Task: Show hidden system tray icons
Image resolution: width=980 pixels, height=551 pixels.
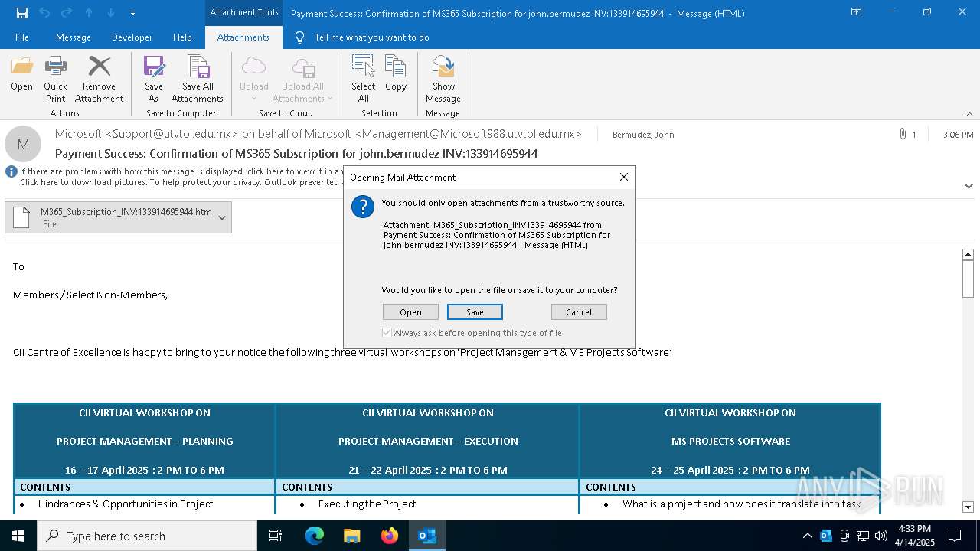Action: [x=807, y=536]
